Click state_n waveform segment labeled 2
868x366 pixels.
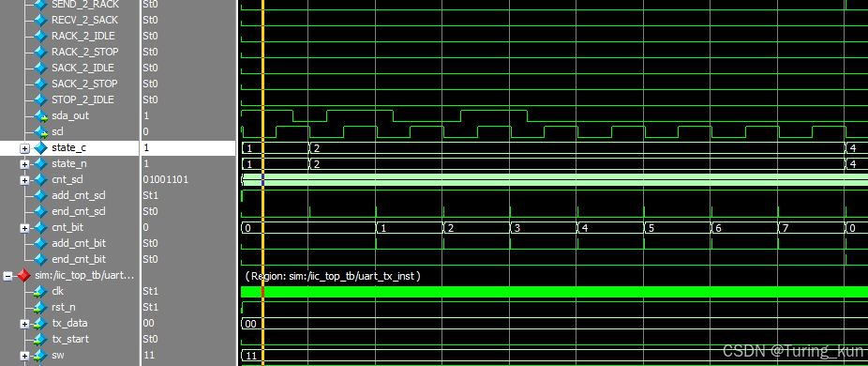pyautogui.click(x=576, y=164)
